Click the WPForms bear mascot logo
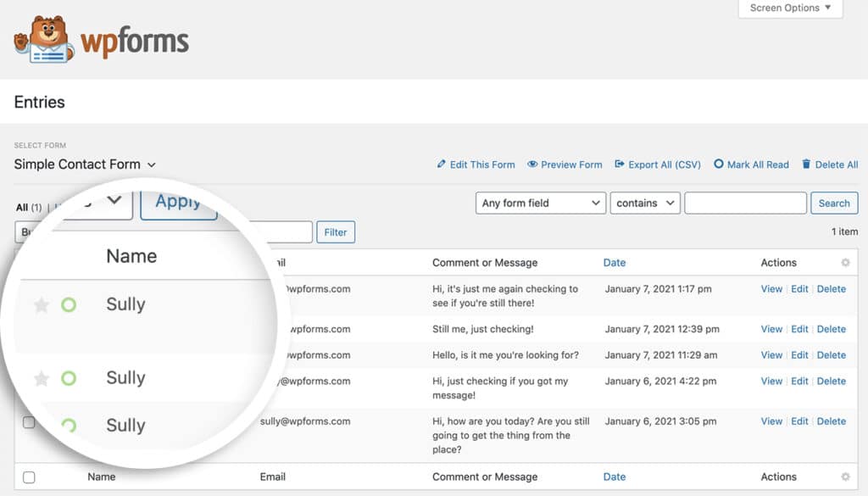Screen dimensions: 868x496 coord(44,40)
